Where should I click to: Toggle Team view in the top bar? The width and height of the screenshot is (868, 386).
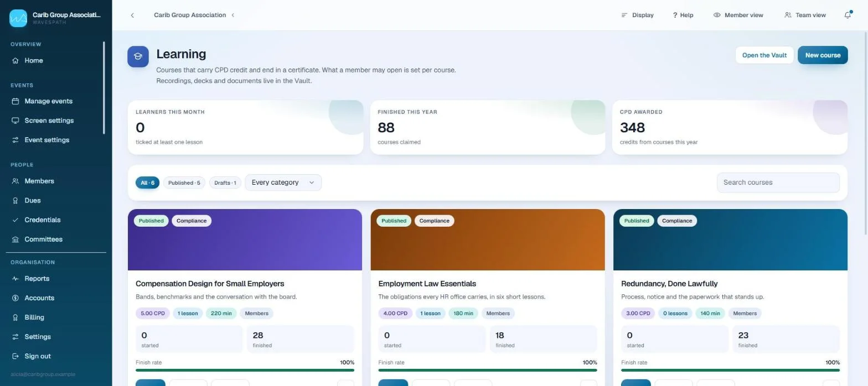point(805,15)
